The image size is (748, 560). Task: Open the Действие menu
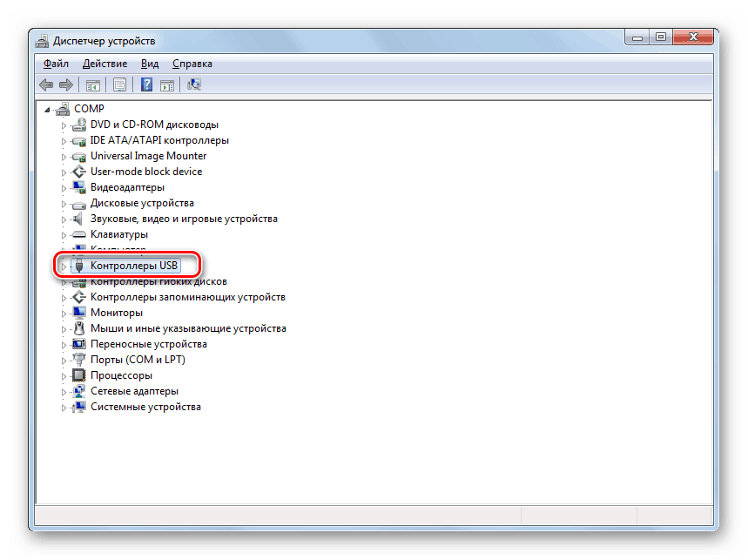click(x=105, y=64)
